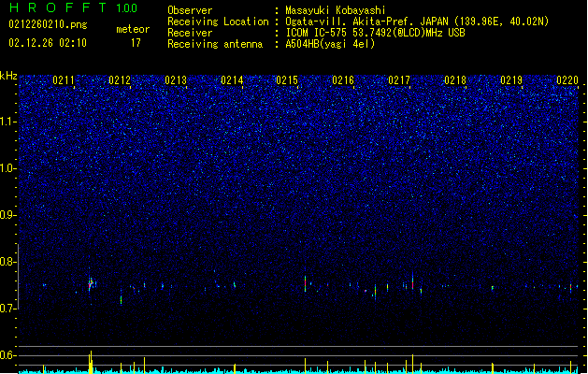The width and height of the screenshot is (588, 374).
Task: Click the bright meteor echo just after 0211
Action: pyautogui.click(x=92, y=283)
